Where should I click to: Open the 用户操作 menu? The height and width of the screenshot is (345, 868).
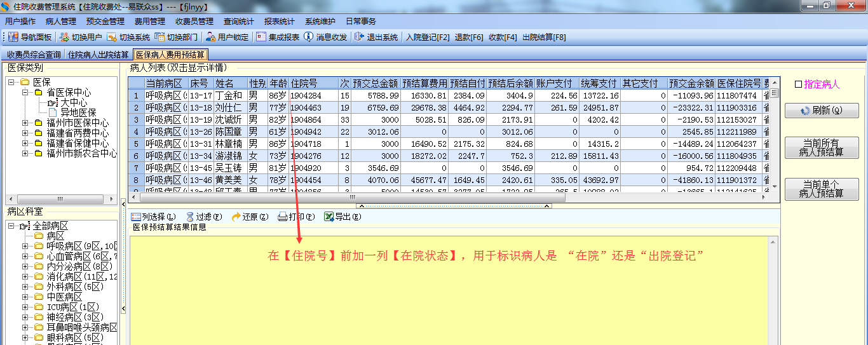click(20, 22)
